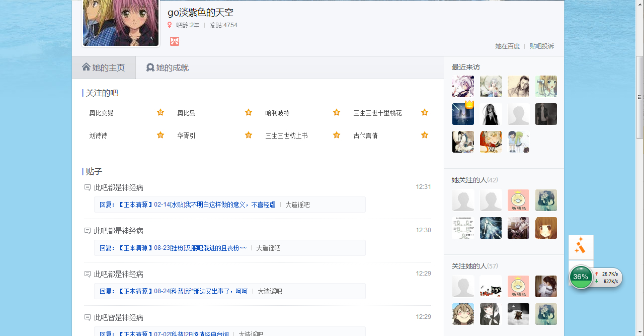
Task: Open the 贴吧投诉 link
Action: pyautogui.click(x=542, y=46)
